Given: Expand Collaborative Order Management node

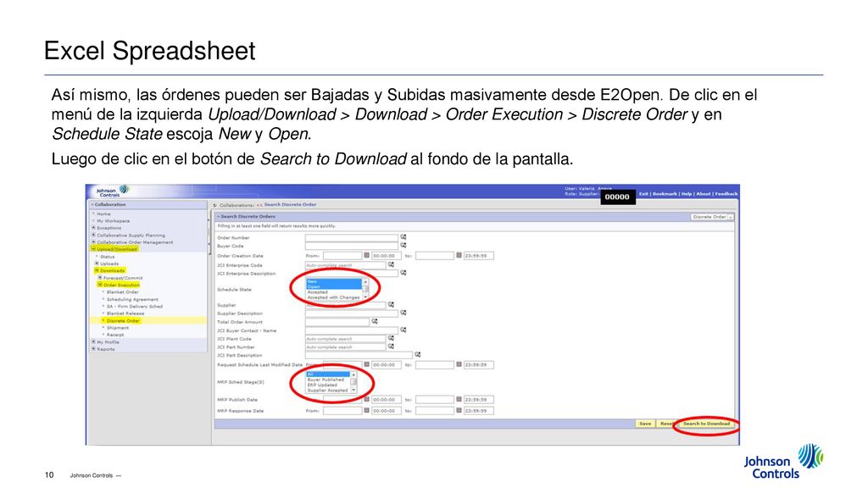Looking at the screenshot, I should 93,241.
